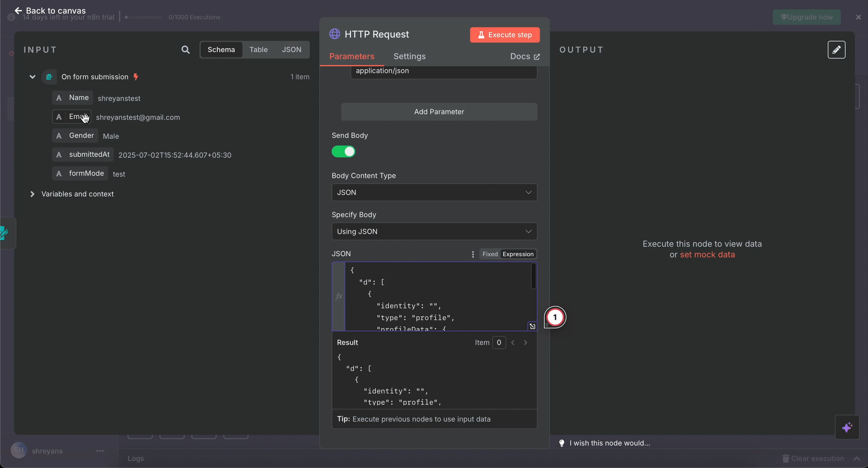Open the Specify Body dropdown
Screen dimensions: 868x468
click(x=434, y=231)
